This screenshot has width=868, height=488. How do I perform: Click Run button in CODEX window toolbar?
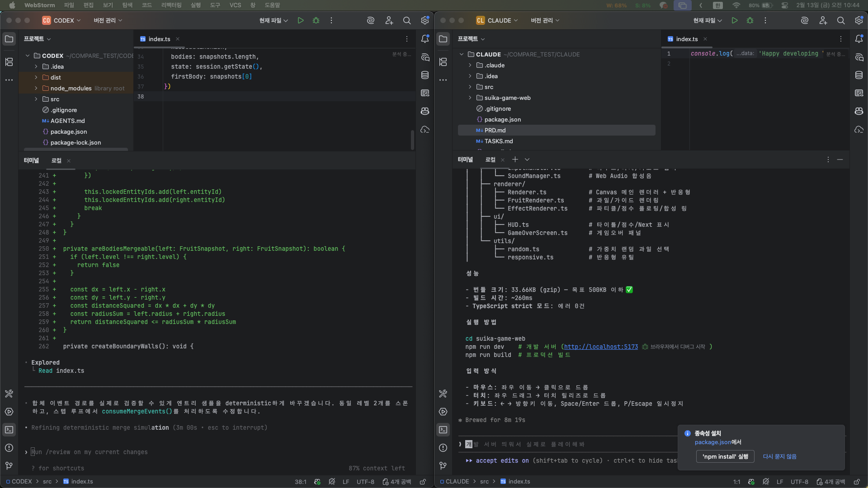click(x=301, y=20)
